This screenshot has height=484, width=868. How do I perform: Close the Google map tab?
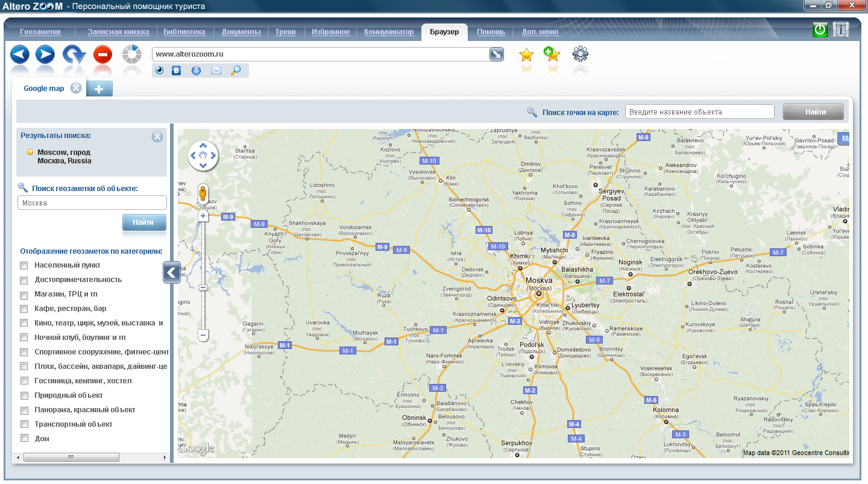[x=76, y=88]
